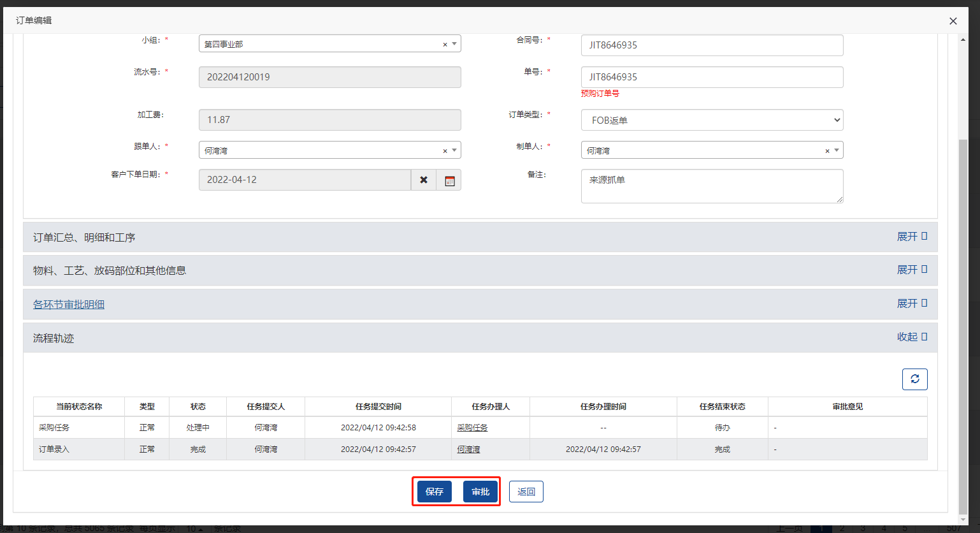The image size is (980, 533).
Task: Clear the 客户下单日期 date with X icon
Action: coord(424,180)
